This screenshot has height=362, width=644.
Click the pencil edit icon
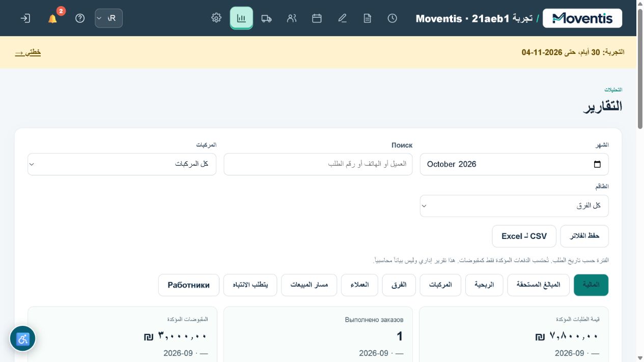pos(342,18)
